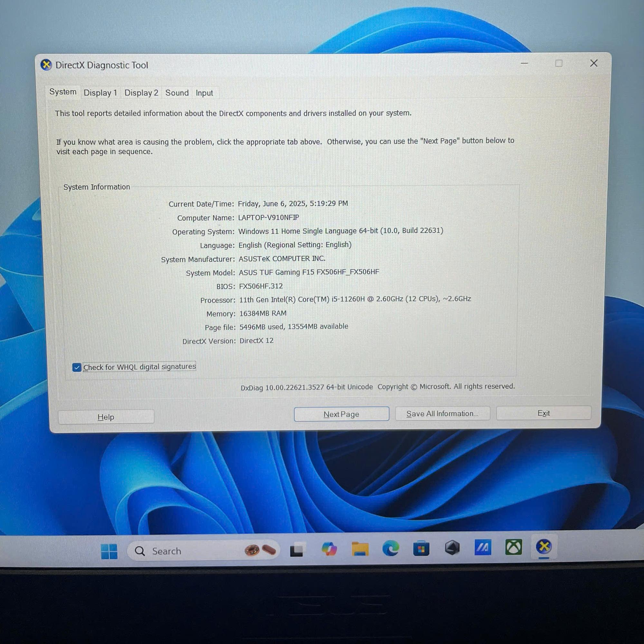Click the DxDiag icon in the taskbar
This screenshot has height=644, width=644.
pos(544,546)
